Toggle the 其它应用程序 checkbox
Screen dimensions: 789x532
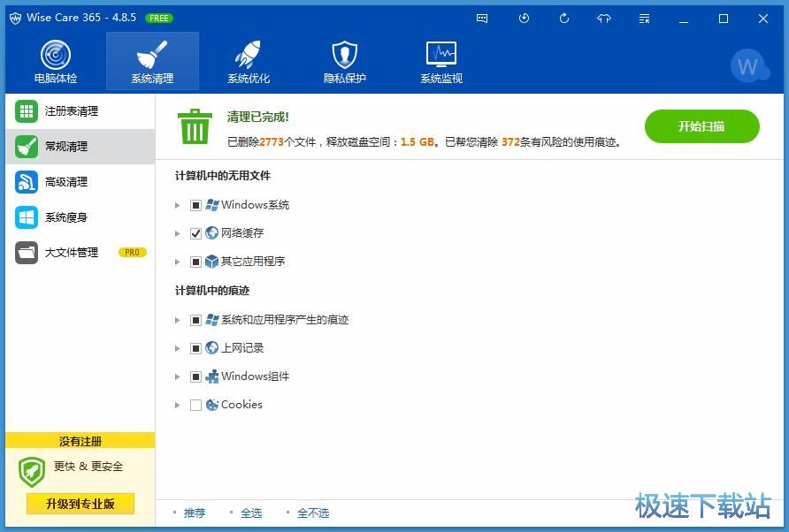(195, 262)
